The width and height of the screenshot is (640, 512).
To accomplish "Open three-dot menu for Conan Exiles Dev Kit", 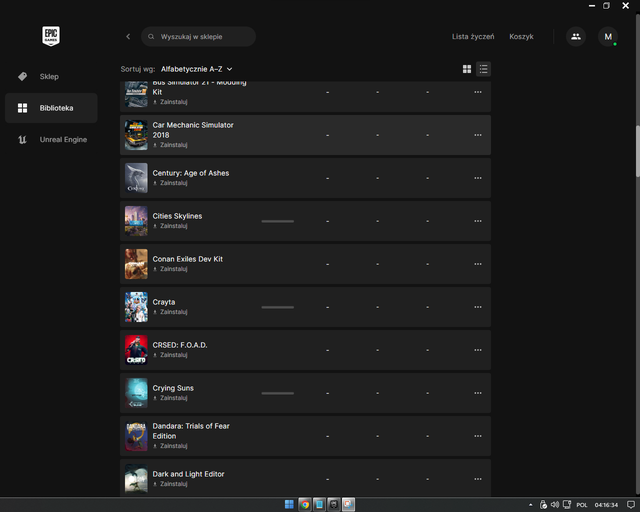I will [x=478, y=264].
